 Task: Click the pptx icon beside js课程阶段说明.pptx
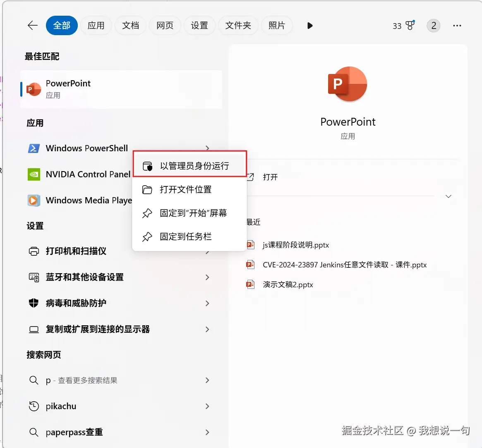(251, 245)
